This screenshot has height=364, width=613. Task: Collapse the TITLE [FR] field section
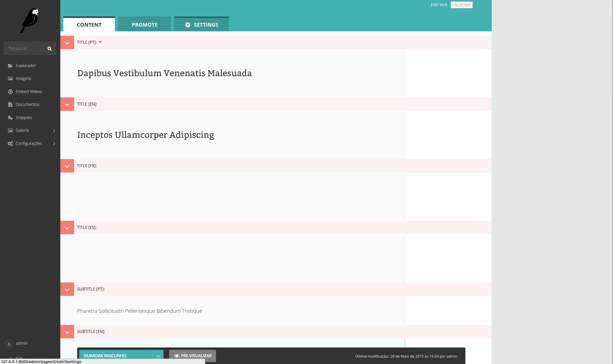pyautogui.click(x=67, y=166)
